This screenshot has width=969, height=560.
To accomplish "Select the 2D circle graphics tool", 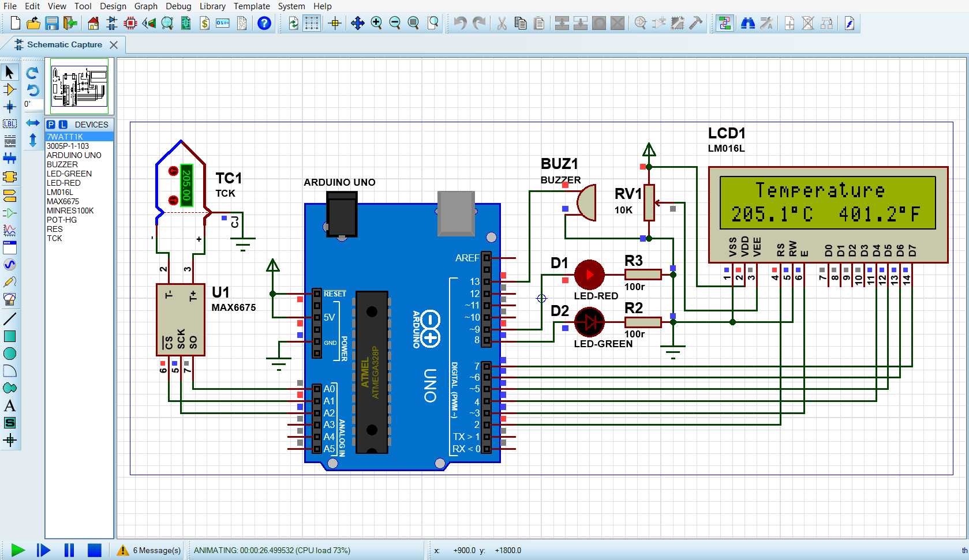I will 10,353.
